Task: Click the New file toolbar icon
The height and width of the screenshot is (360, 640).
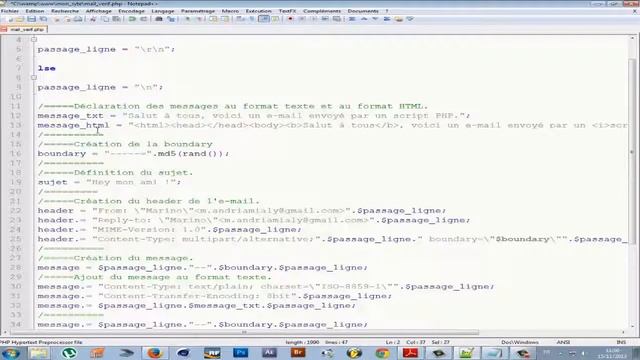Action: [x=10, y=19]
